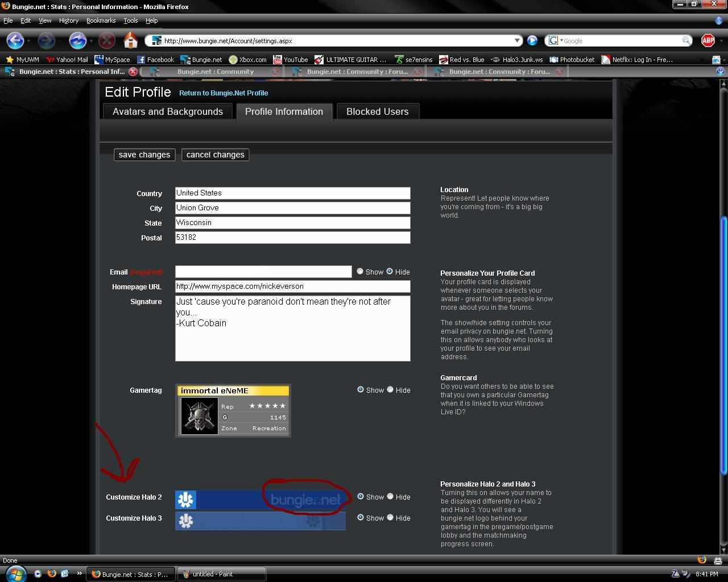The image size is (728, 582).
Task: Click the Adblock Plus ABP icon
Action: pos(708,40)
